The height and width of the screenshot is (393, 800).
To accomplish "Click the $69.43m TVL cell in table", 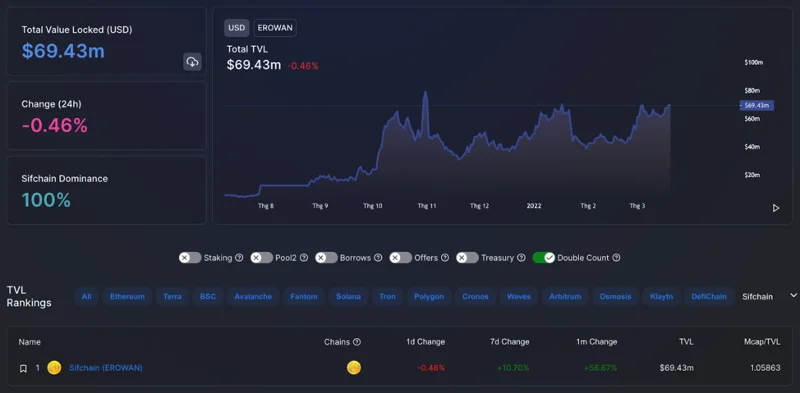I will coord(677,367).
